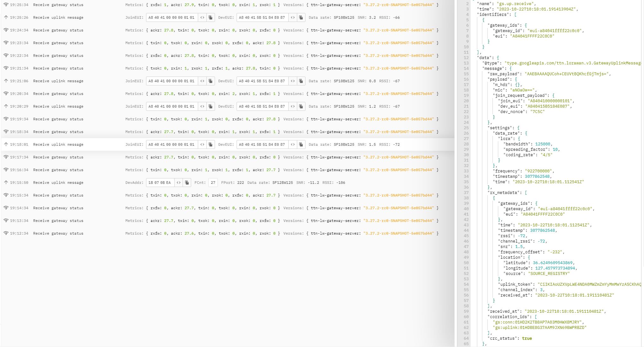Click gateway status icon of 19:24:34 event
This screenshot has width=644, height=347.
tap(6, 30)
